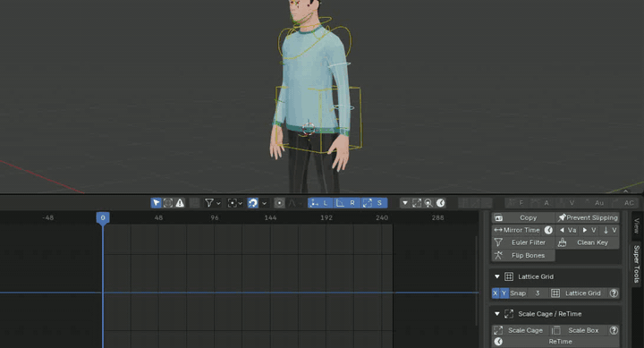Toggle the S scale button
This screenshot has width=644, height=348.
coord(374,203)
